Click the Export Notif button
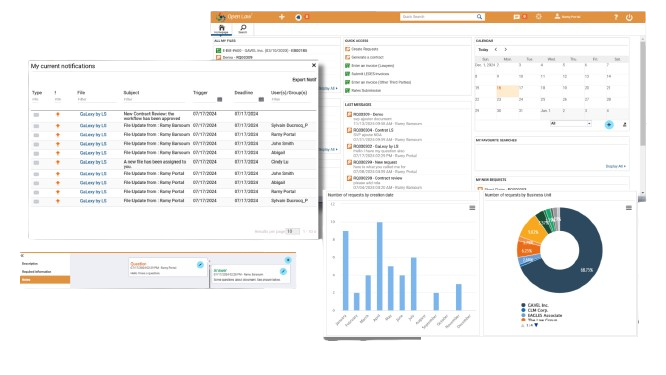Viewport: 666px width, 375px height. click(x=304, y=79)
